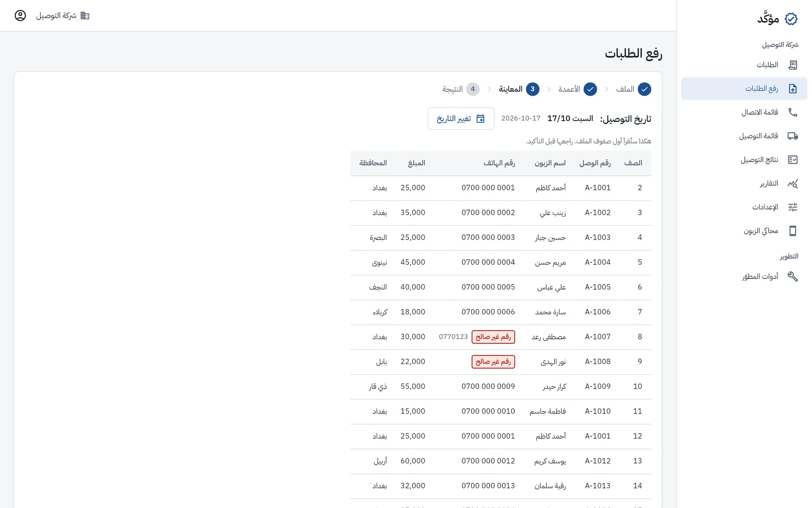Open the أدوات المطوّر wrench icon
Screen dimensions: 812x508
793,276
